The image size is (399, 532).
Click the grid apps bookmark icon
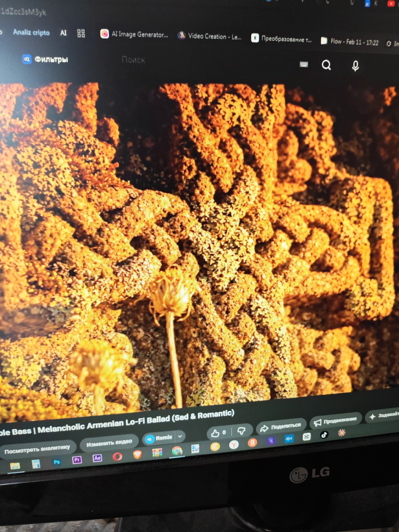point(81,34)
